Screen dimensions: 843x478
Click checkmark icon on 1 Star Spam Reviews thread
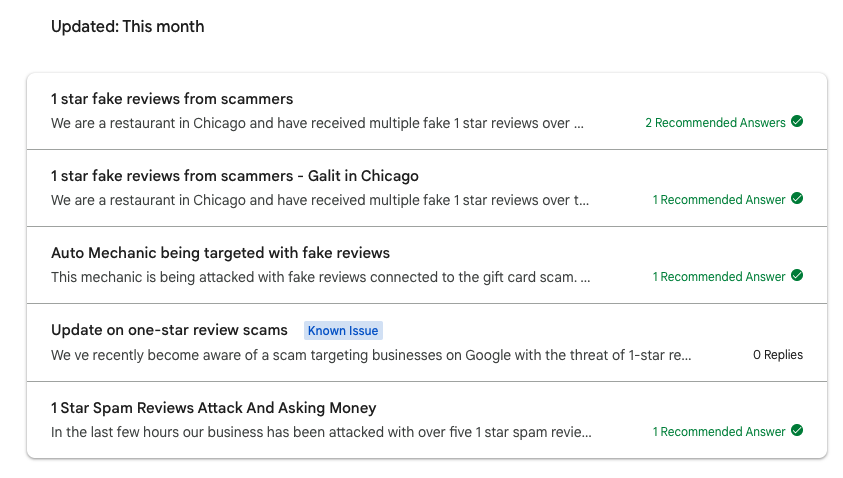pos(797,430)
